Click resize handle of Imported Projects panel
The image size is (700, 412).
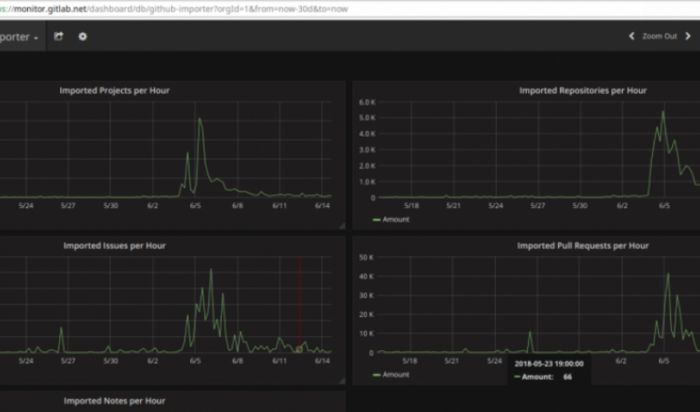pyautogui.click(x=342, y=226)
